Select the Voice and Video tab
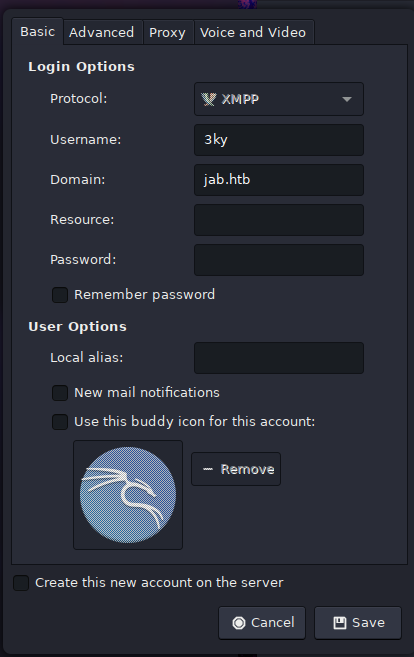This screenshot has width=414, height=657. [253, 32]
